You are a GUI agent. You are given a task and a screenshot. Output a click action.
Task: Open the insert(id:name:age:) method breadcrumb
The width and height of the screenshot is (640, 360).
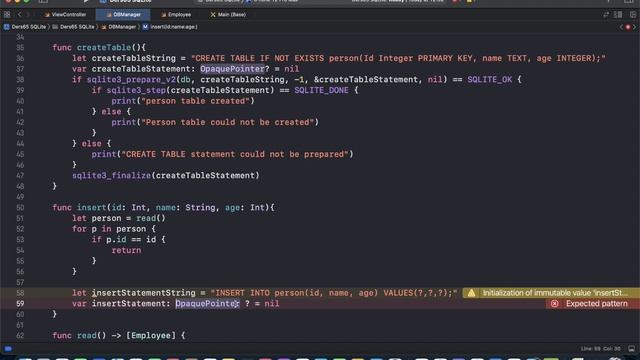pyautogui.click(x=170, y=27)
